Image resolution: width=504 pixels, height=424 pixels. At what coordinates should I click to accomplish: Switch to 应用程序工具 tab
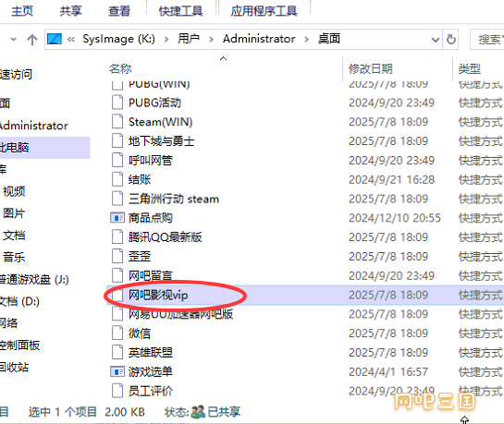(264, 11)
